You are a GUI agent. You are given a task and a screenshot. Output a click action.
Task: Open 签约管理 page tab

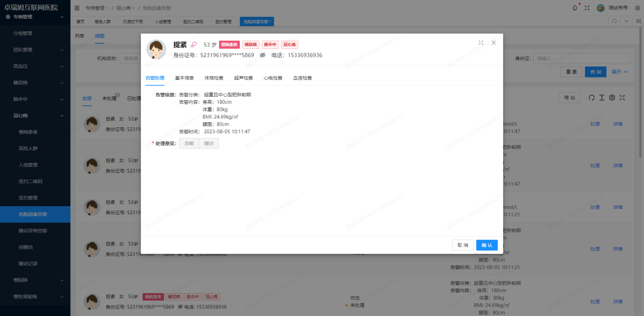[223, 22]
